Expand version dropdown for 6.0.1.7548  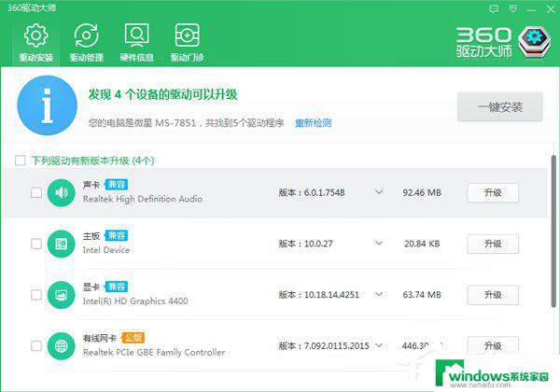tap(379, 192)
